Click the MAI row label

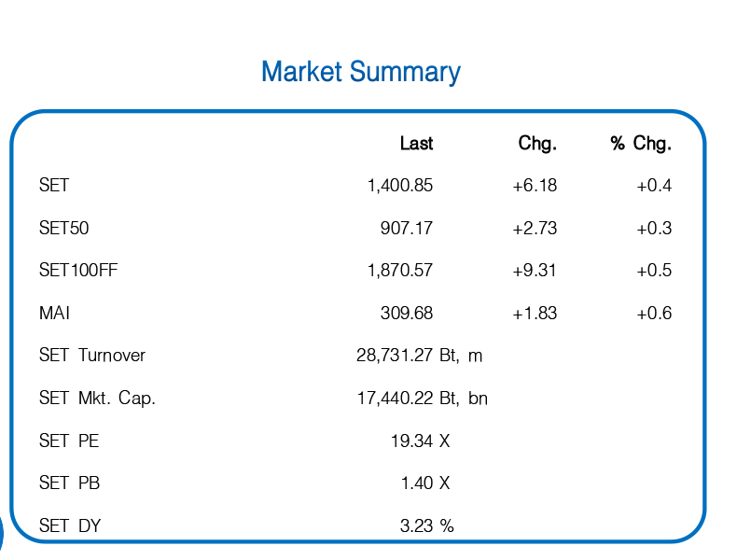(x=54, y=314)
